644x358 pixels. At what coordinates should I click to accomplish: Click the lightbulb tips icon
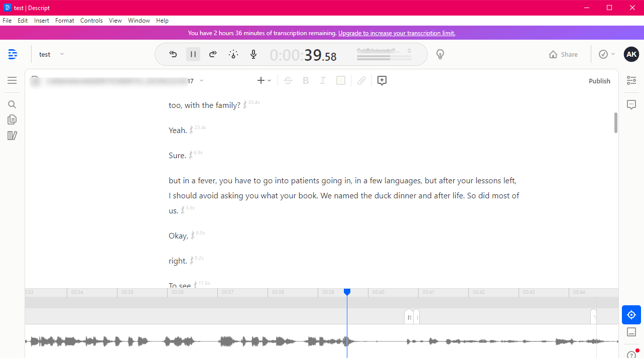[440, 54]
